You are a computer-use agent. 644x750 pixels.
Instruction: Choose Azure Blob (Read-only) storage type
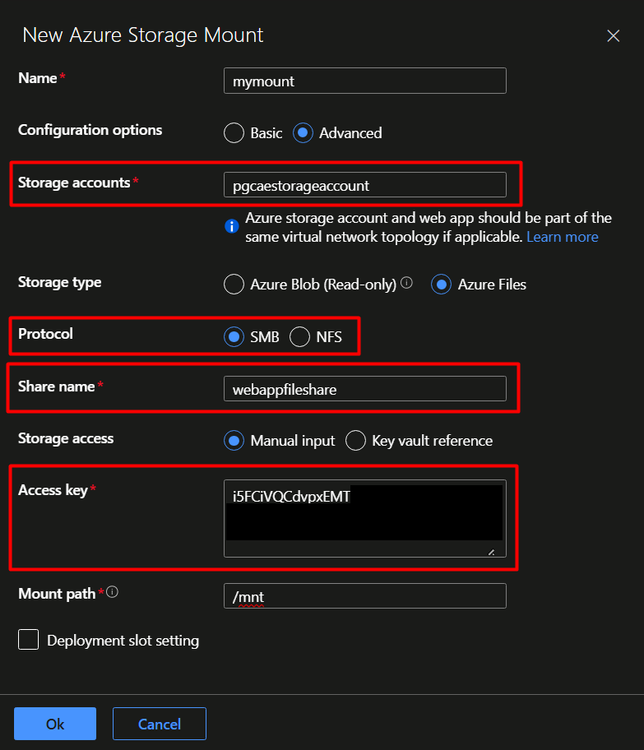tap(234, 285)
